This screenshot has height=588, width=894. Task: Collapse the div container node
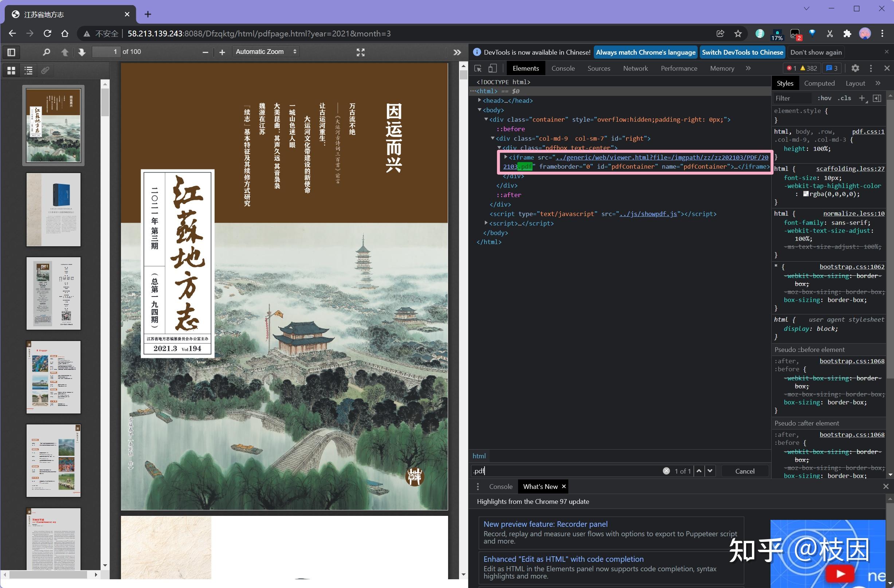[x=486, y=119]
